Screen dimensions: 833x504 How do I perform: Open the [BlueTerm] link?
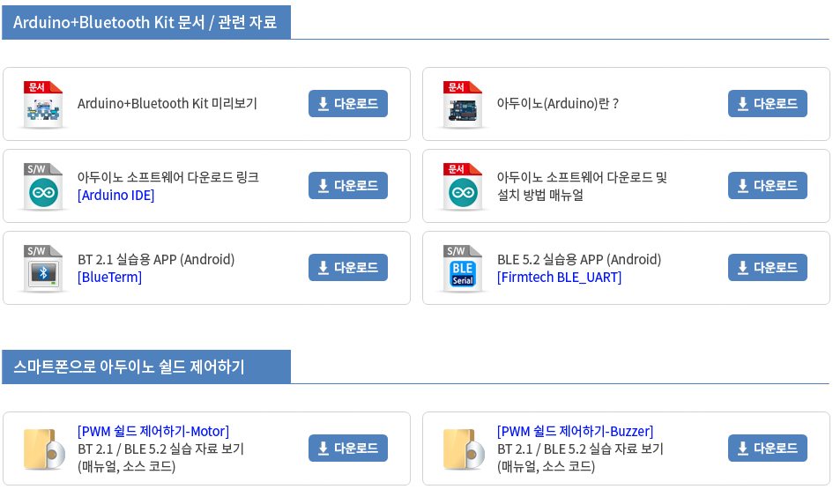click(x=109, y=278)
